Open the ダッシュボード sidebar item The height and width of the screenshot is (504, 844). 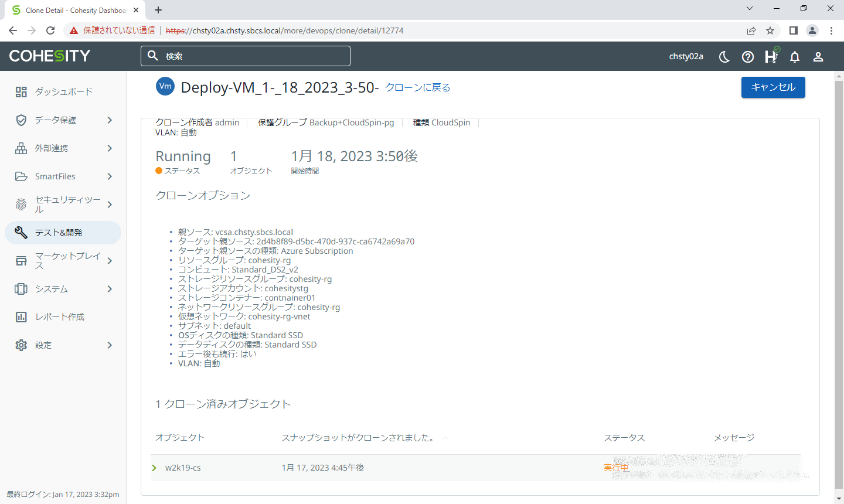click(63, 92)
